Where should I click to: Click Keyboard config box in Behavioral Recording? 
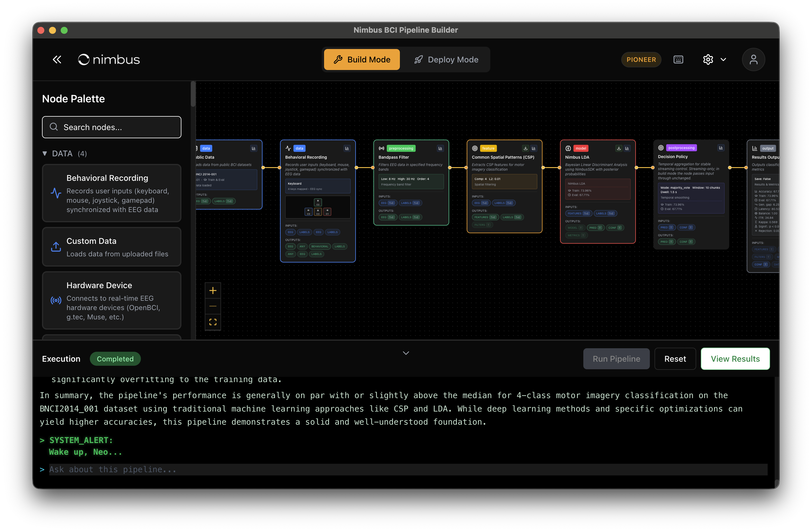pos(318,186)
